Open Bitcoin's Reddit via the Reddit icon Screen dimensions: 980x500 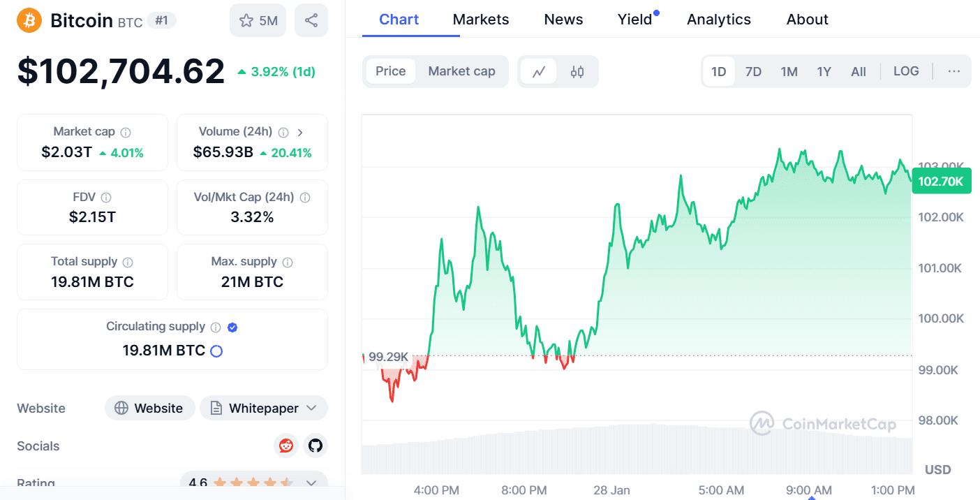pyautogui.click(x=286, y=446)
